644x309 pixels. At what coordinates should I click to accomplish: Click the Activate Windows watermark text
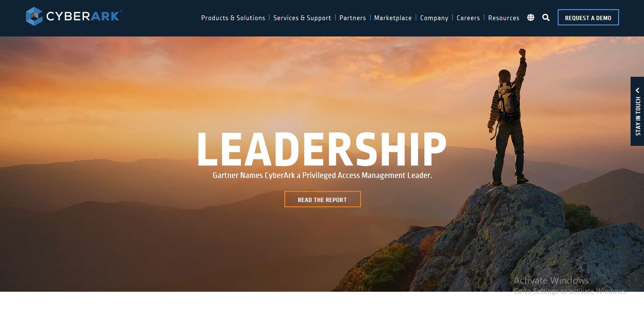tap(551, 280)
